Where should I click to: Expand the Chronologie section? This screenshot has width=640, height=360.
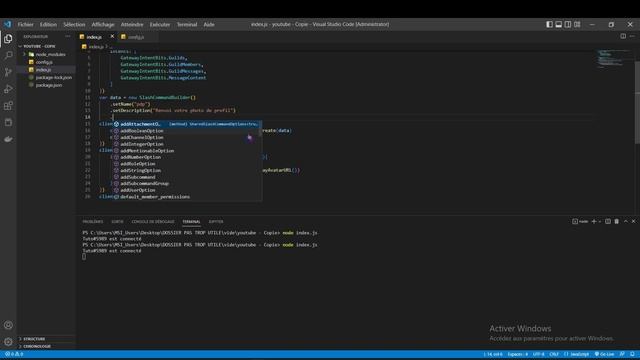click(x=46, y=346)
